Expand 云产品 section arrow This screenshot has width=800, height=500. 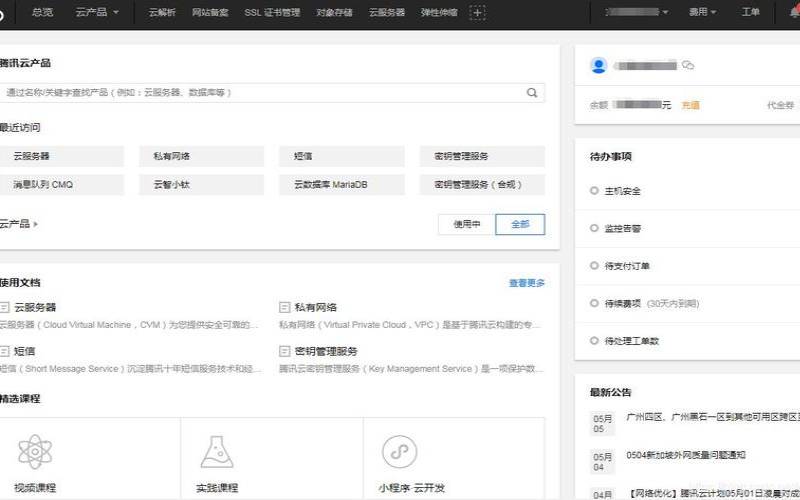(x=36, y=224)
